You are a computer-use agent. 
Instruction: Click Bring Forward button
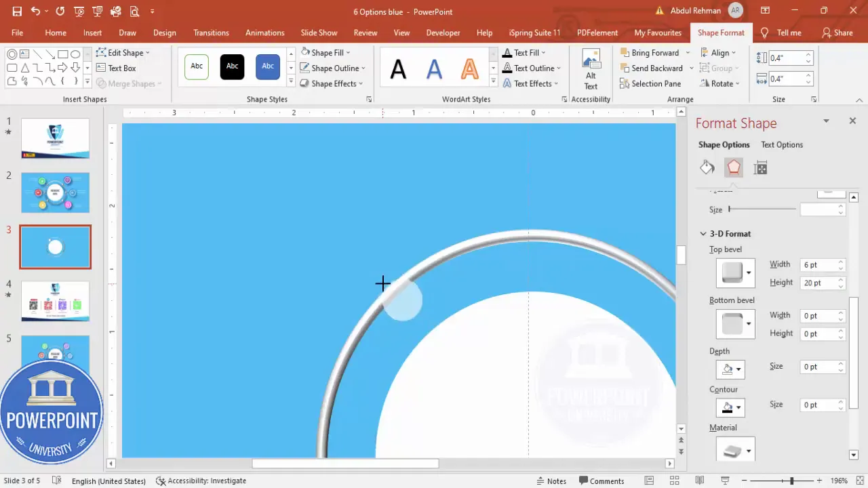pyautogui.click(x=649, y=52)
